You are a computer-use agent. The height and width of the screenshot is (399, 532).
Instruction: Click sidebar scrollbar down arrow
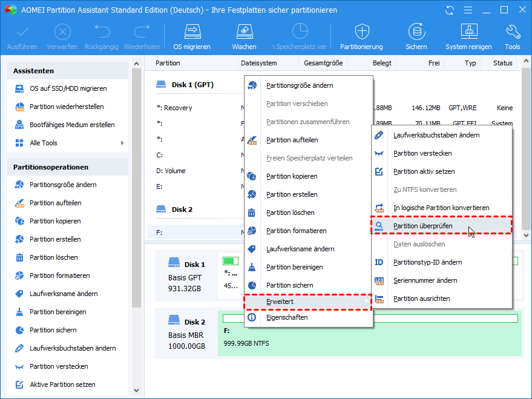coord(136,391)
